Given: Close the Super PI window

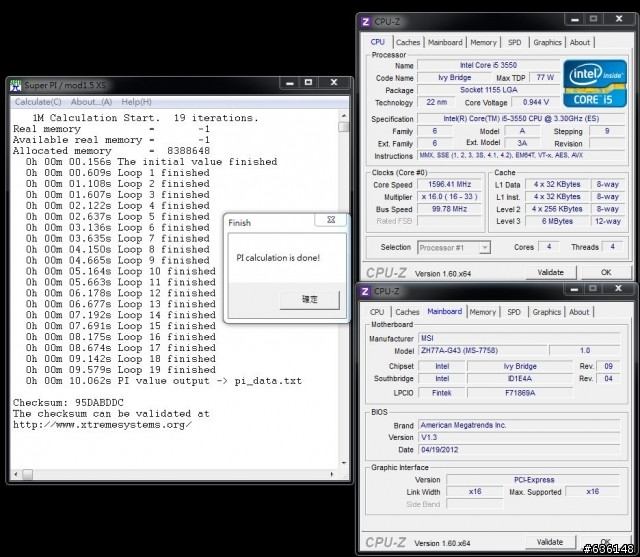Looking at the screenshot, I should (334, 83).
